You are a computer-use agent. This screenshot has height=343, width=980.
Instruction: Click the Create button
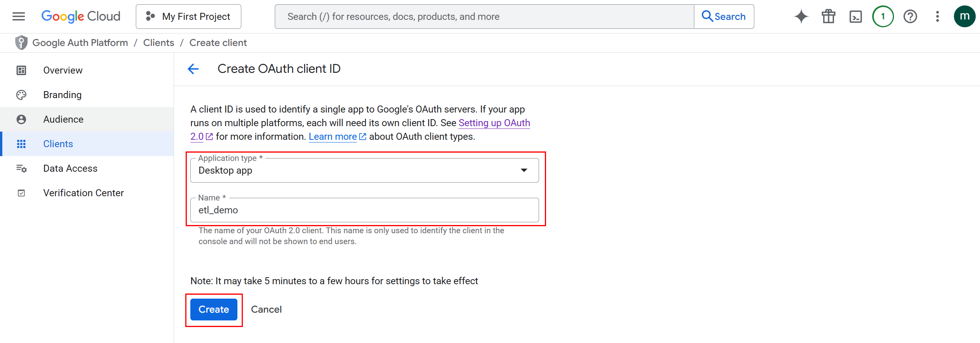[214, 310]
